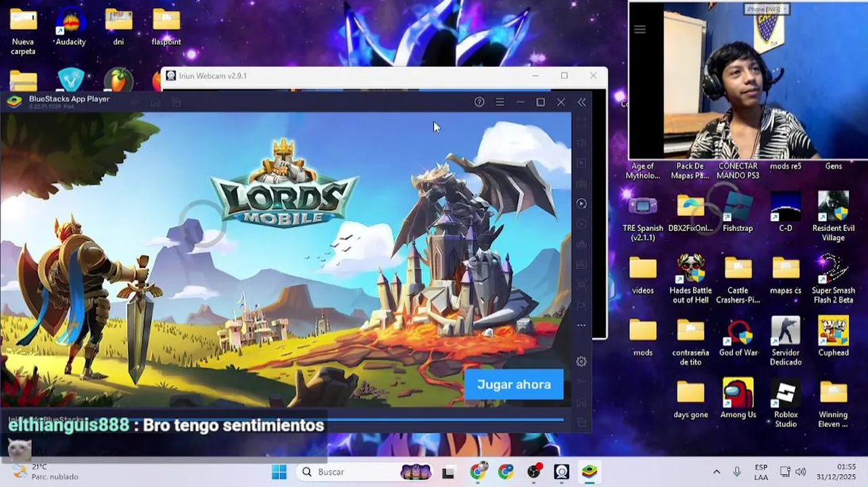The image size is (868, 487).
Task: Click Android home icon in BlueStacks sidebar
Action: (x=581, y=402)
